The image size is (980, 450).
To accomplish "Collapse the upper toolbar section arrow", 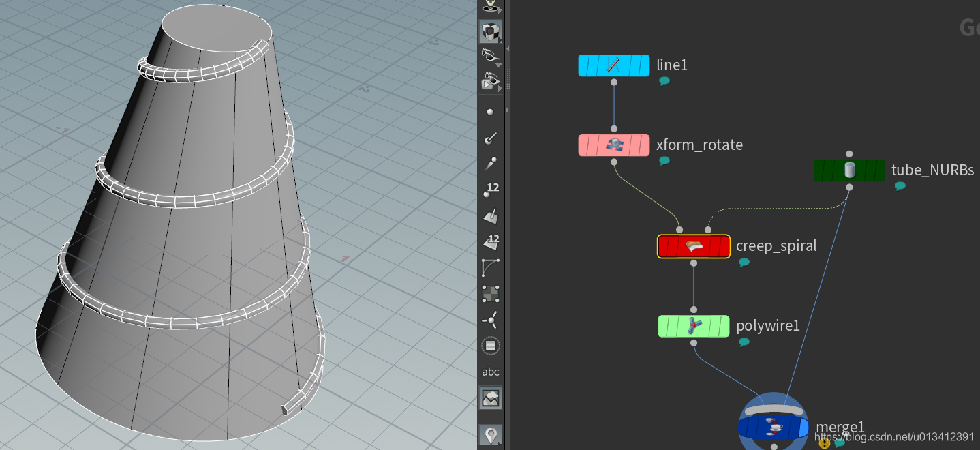I will point(507,49).
